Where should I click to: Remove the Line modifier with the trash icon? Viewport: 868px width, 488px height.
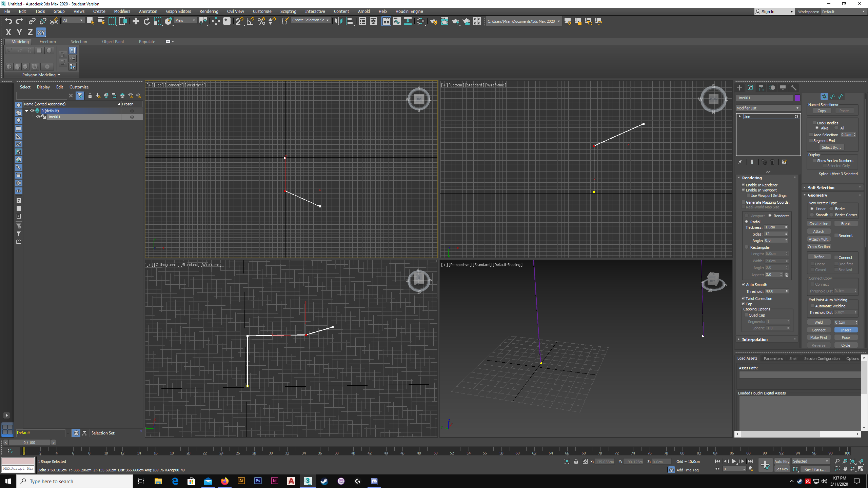772,162
